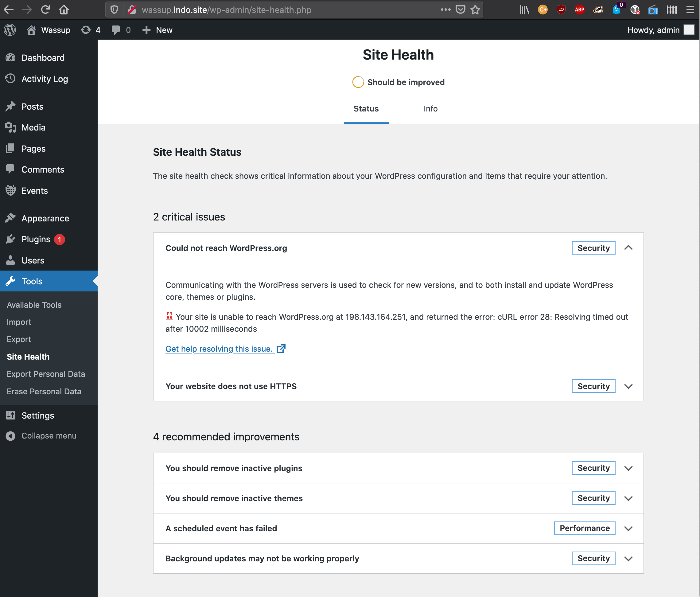
Task: Click the WordPress logo in the admin bar
Action: click(10, 30)
